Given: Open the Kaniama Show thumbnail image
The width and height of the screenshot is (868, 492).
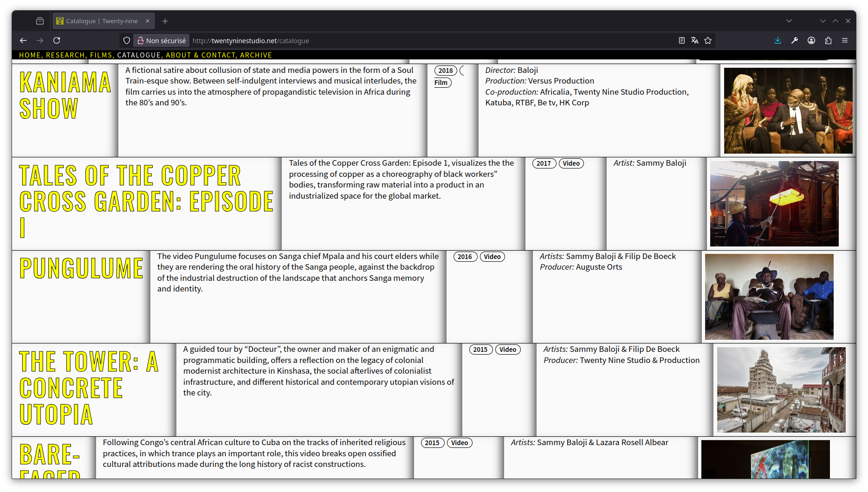Looking at the screenshot, I should [x=788, y=110].
